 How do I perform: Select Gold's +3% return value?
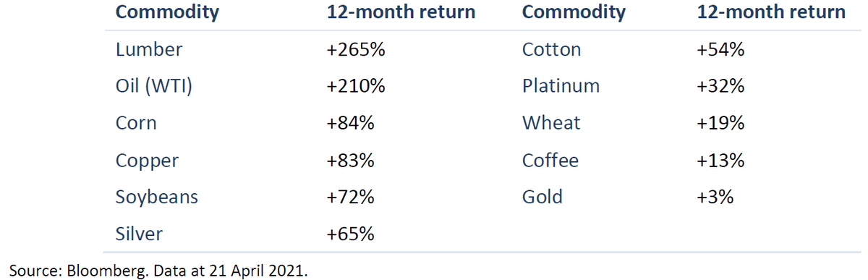[715, 197]
